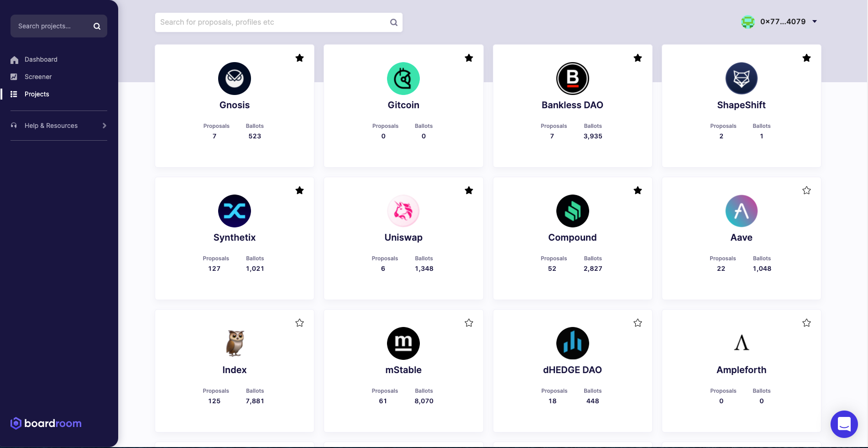The image size is (868, 448).
Task: Click the Compound logo icon
Action: click(x=572, y=211)
